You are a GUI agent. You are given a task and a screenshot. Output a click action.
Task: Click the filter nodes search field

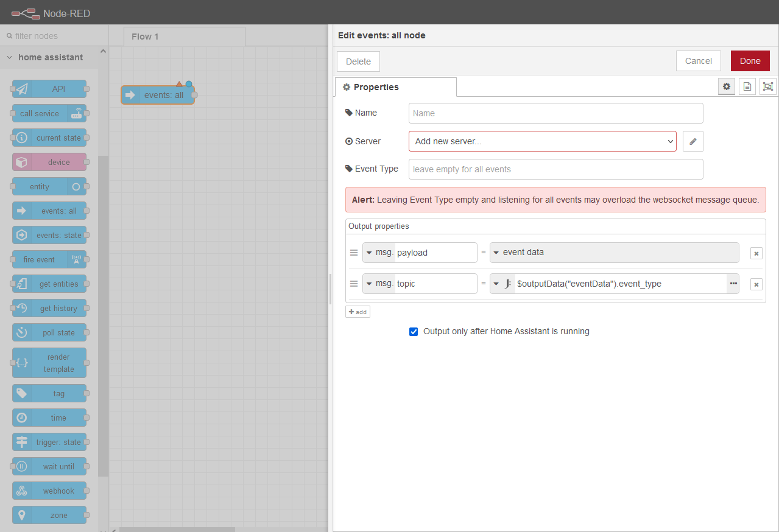(55, 36)
